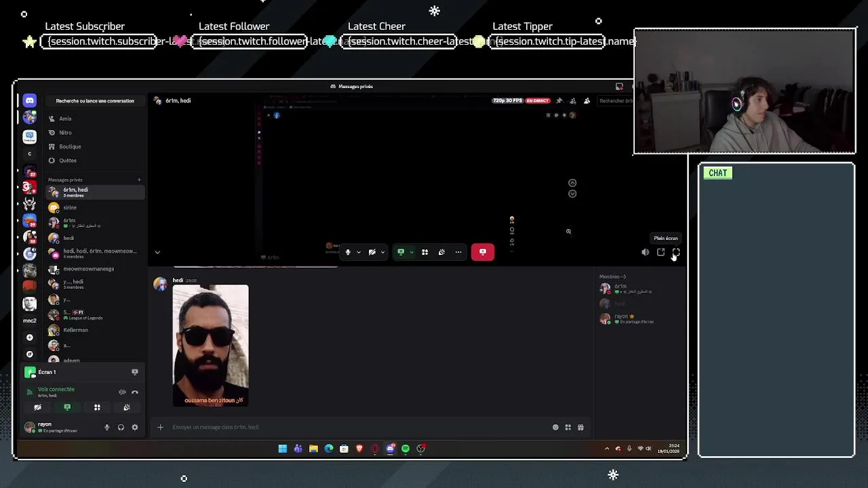Image resolution: width=868 pixels, height=488 pixels.
Task: Open the server with 27 notification badge
Action: pyautogui.click(x=29, y=171)
